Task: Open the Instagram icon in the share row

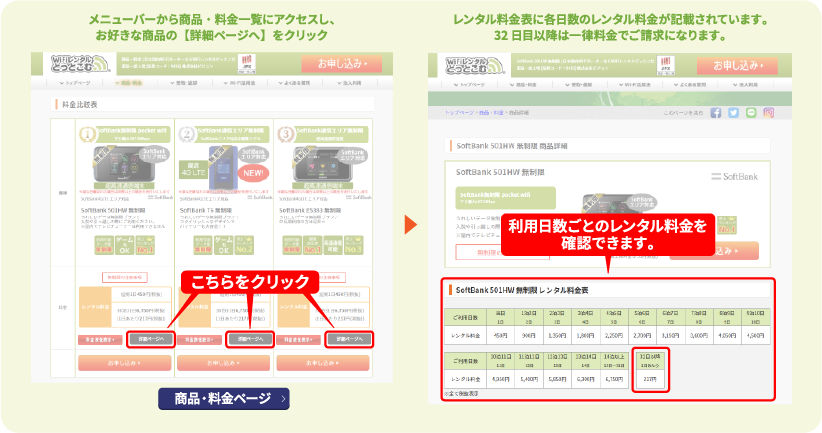Action: 769,113
